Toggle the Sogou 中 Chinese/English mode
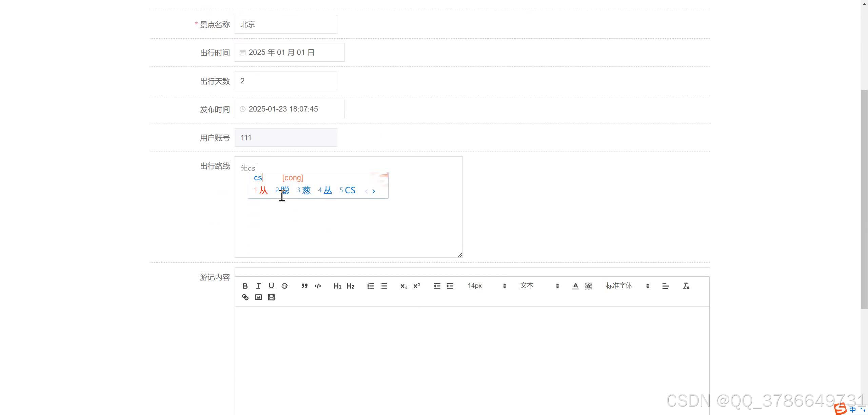868x415 pixels. (852, 410)
